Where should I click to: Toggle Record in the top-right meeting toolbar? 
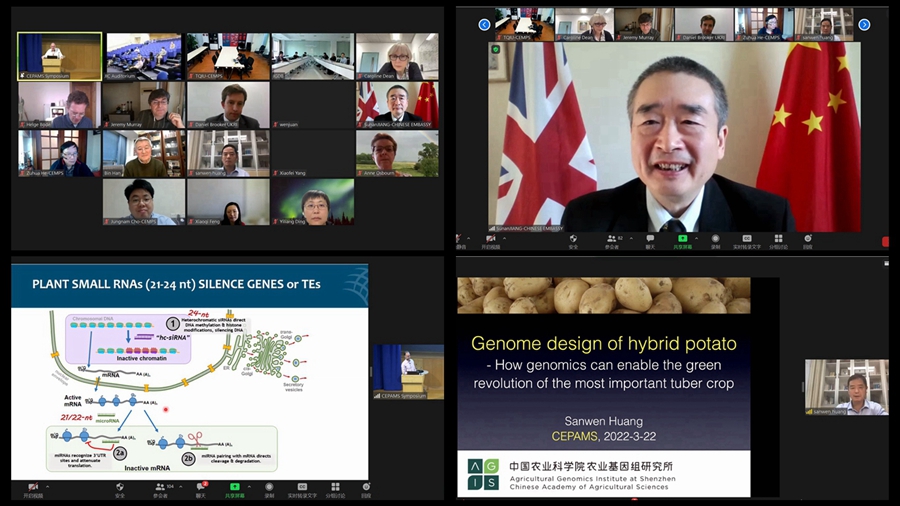click(712, 240)
